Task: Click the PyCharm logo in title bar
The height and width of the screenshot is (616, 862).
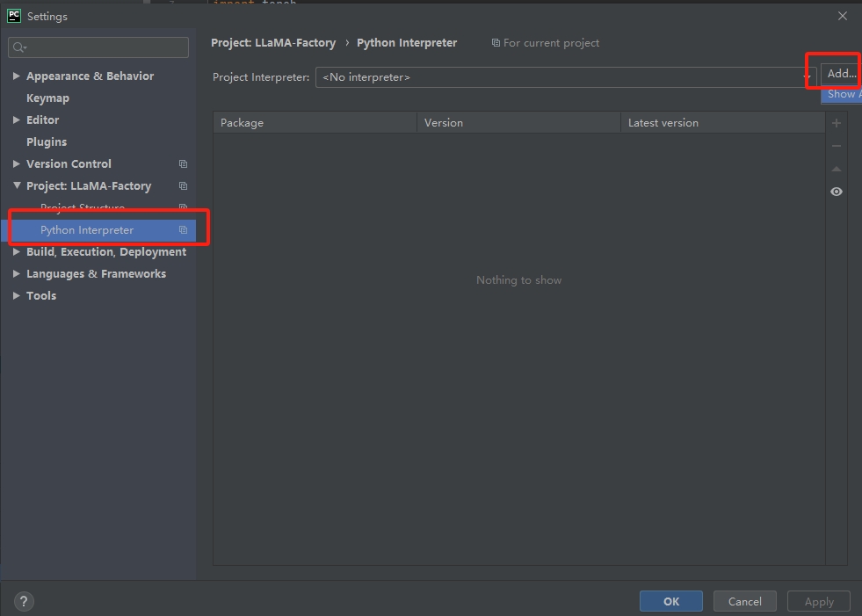Action: [x=14, y=16]
